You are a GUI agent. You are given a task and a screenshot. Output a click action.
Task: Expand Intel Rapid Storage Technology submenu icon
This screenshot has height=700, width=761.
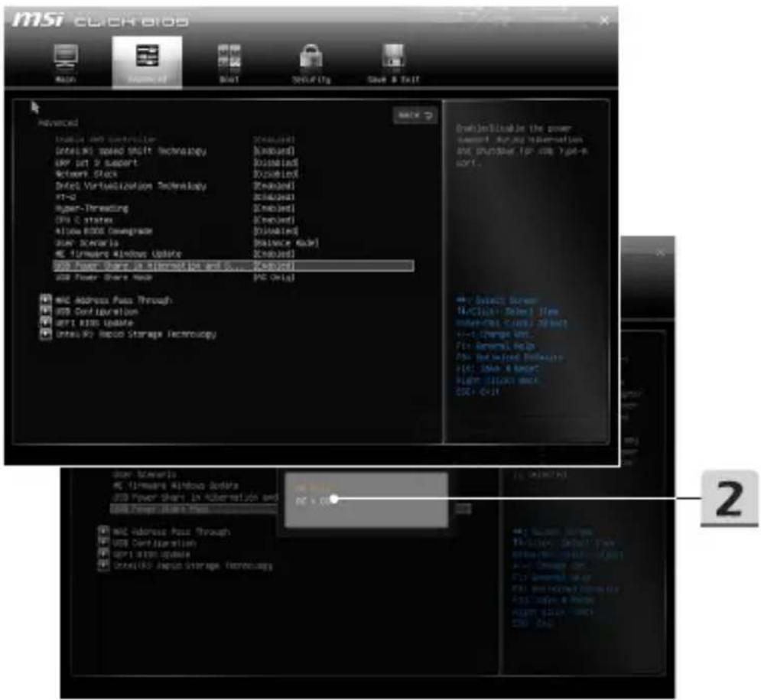(46, 334)
